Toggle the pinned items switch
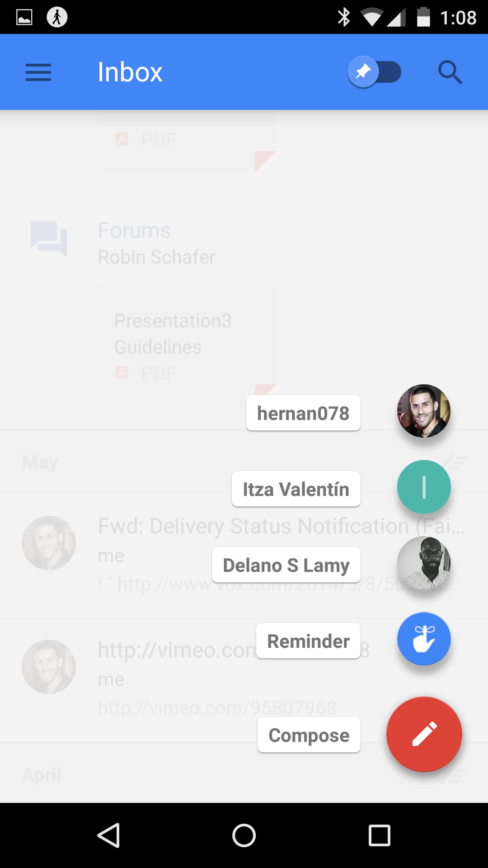Image resolution: width=488 pixels, height=868 pixels. [x=375, y=72]
